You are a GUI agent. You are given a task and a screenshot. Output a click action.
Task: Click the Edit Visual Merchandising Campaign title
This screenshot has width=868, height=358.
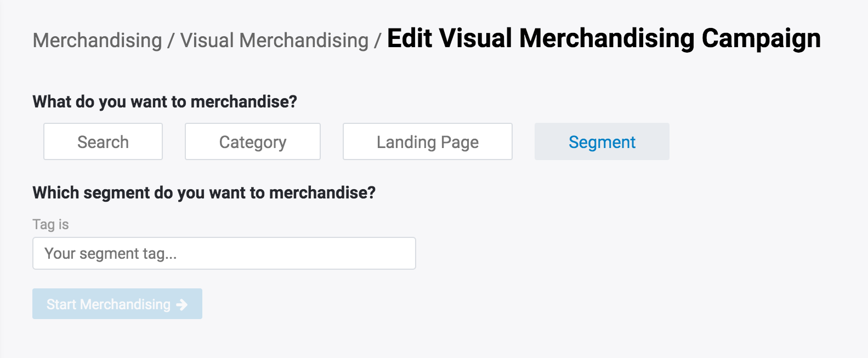[603, 38]
